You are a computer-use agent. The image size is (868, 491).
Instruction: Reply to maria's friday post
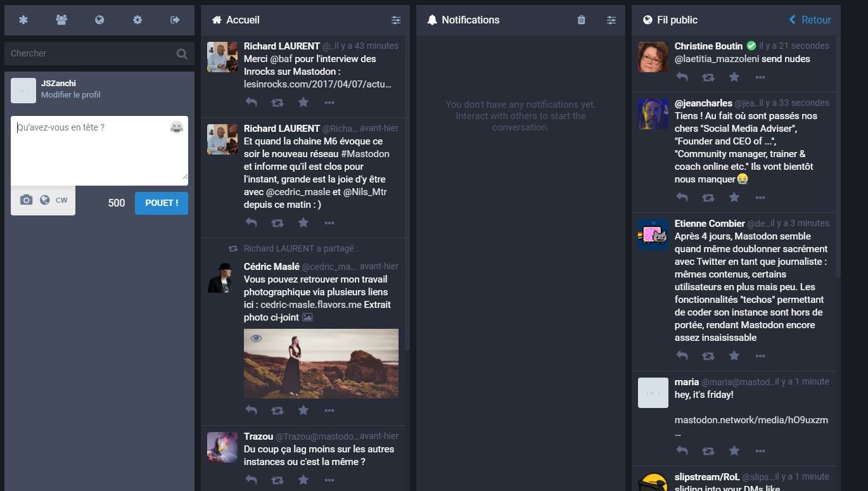click(x=682, y=450)
